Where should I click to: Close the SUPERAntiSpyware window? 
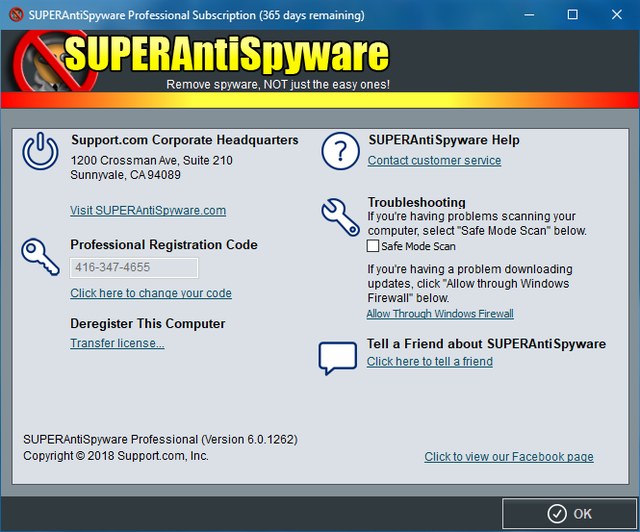[616, 15]
